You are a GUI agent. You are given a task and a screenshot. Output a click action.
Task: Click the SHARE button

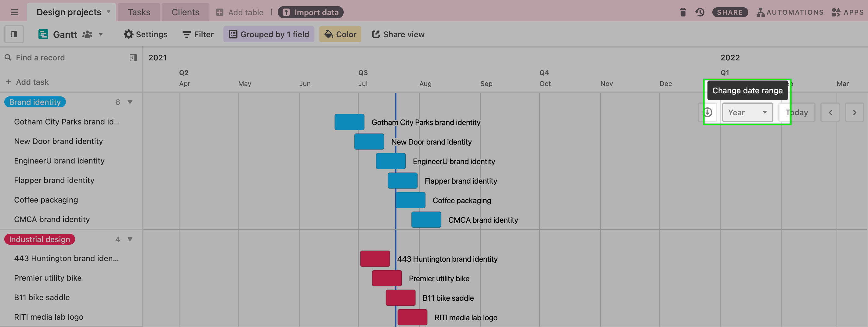730,13
